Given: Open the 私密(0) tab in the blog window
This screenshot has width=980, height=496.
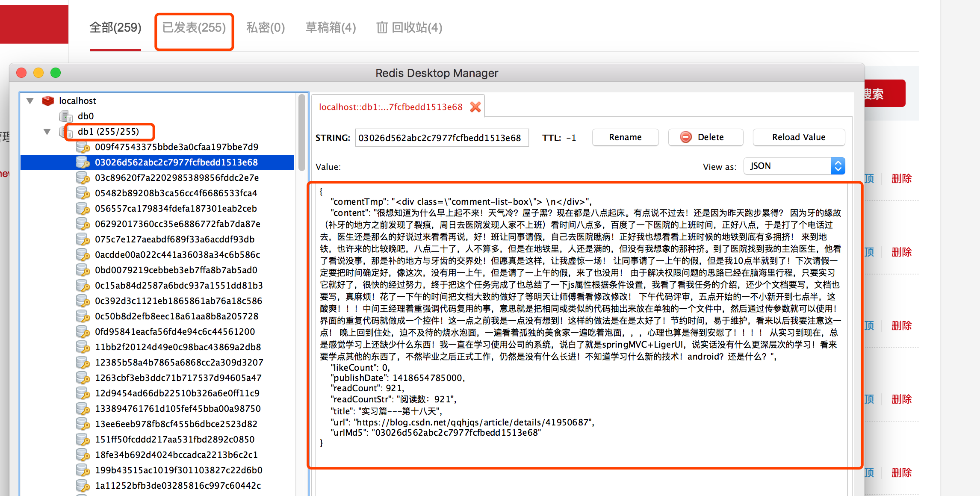Looking at the screenshot, I should coord(266,28).
